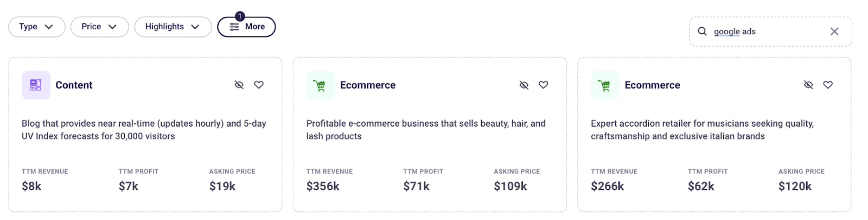Click the filter count badge on More
This screenshot has height=220, width=868.
click(x=240, y=16)
